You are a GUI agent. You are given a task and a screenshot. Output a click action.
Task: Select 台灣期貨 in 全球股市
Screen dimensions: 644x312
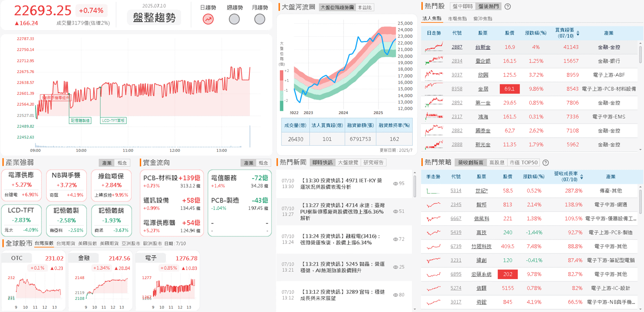tap(66, 244)
